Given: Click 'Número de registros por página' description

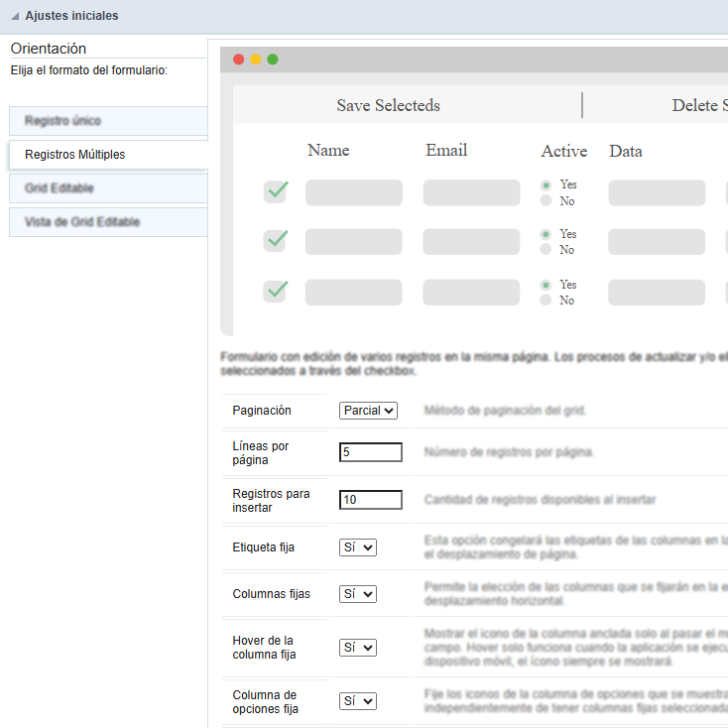Looking at the screenshot, I should (509, 452).
